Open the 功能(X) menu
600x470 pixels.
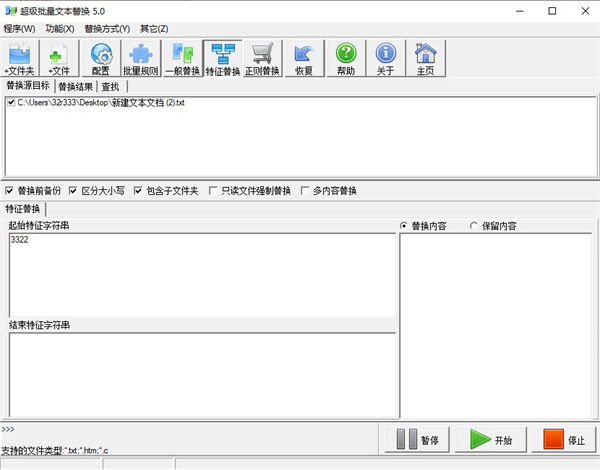tap(59, 28)
